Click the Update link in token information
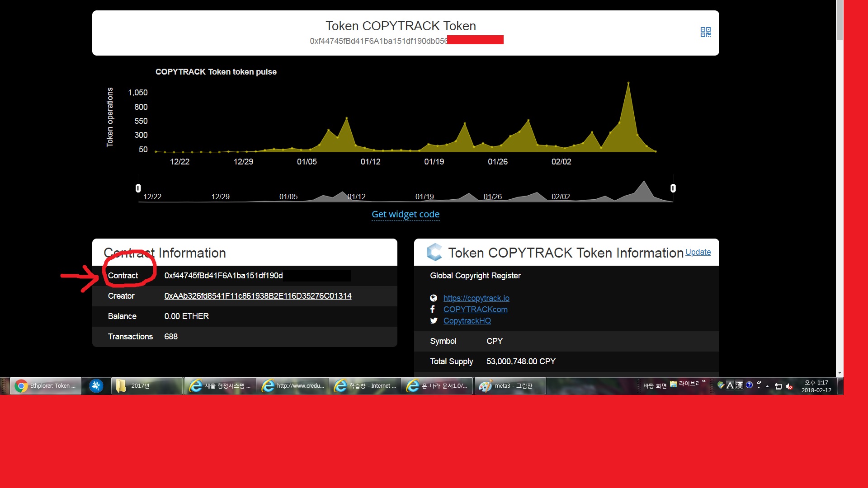Screen dimensions: 868x488 (x=698, y=252)
